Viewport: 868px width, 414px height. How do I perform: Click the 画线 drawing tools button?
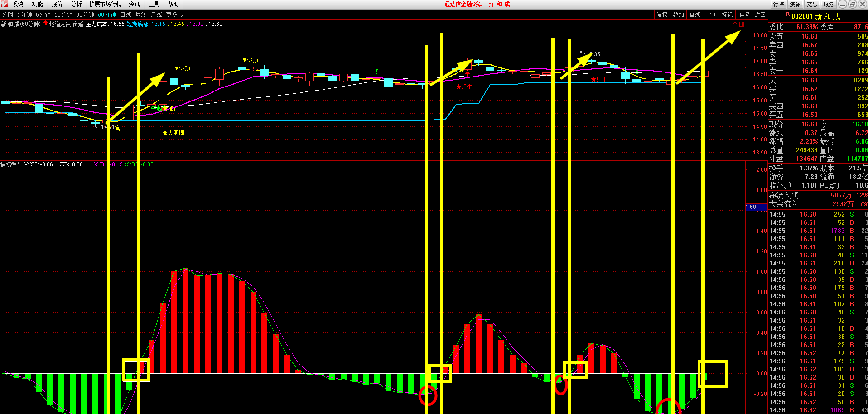coord(694,15)
